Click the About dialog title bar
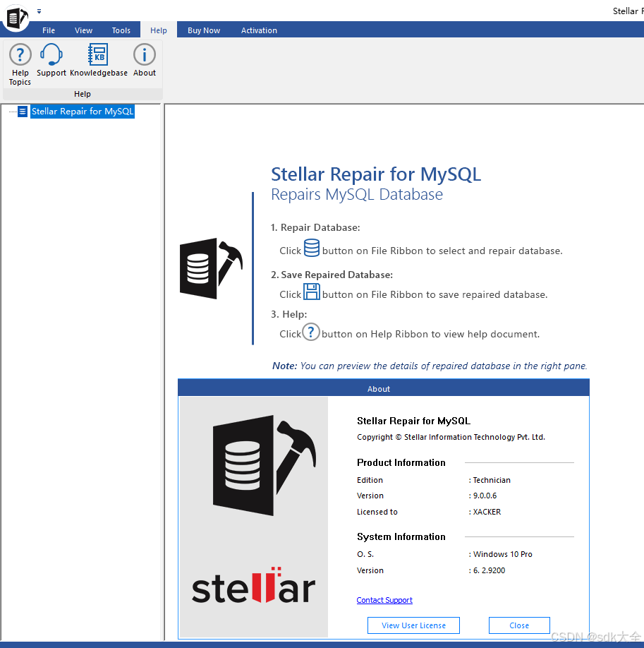The width and height of the screenshot is (644, 648). point(383,388)
